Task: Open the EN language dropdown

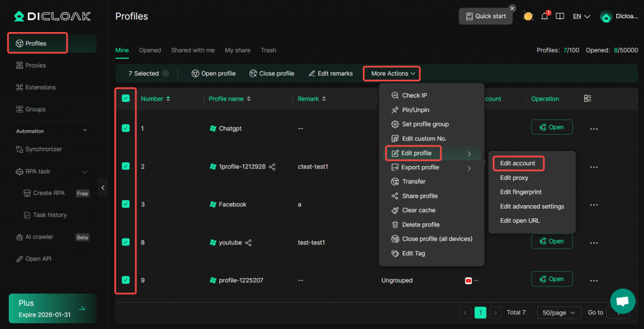Action: tap(581, 16)
